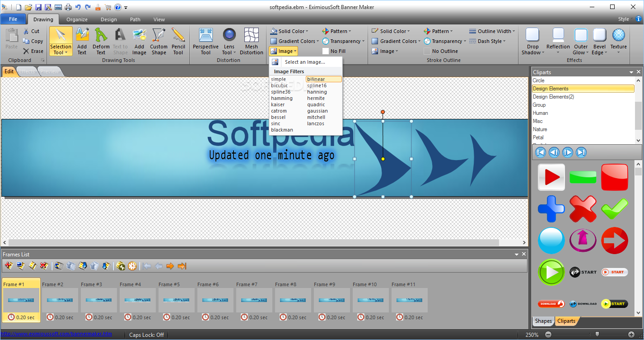
Task: Open the Selection Tool dropdown arrow
Action: (x=66, y=52)
